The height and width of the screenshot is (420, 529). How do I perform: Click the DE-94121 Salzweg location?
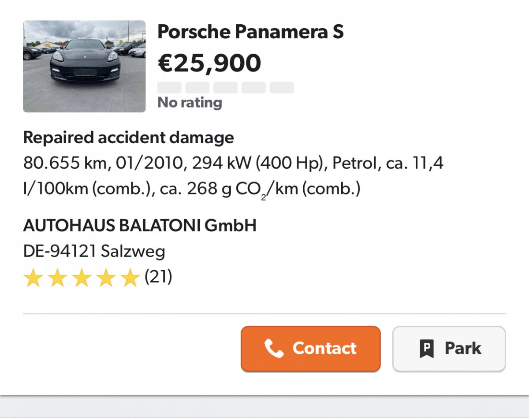click(x=94, y=252)
